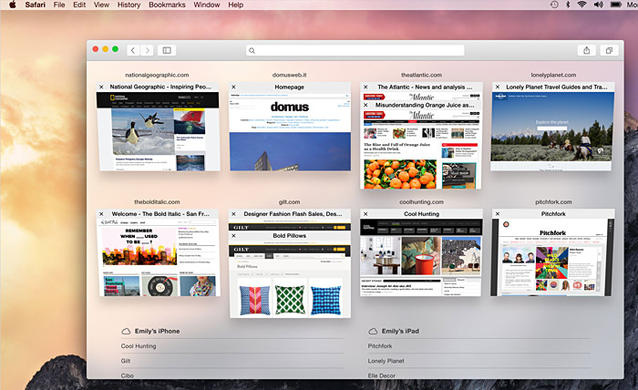This screenshot has width=638, height=390.
Task: Open the Pitchfork tab thumbnail
Action: pos(553,257)
